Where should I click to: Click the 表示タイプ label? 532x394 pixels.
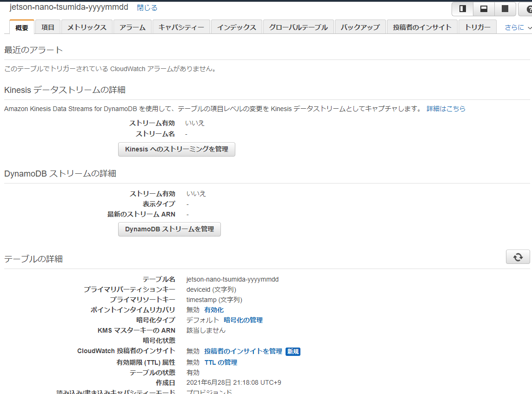[x=159, y=204]
